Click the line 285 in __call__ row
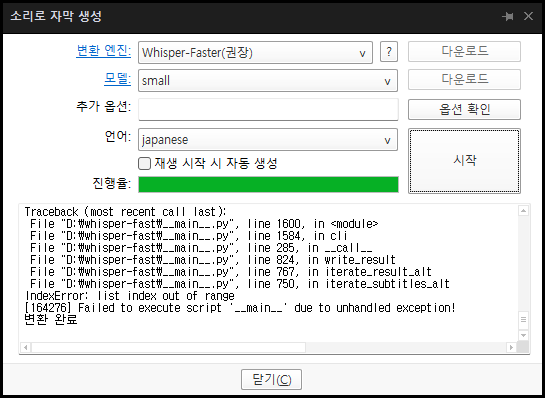The height and width of the screenshot is (398, 545). (201, 248)
